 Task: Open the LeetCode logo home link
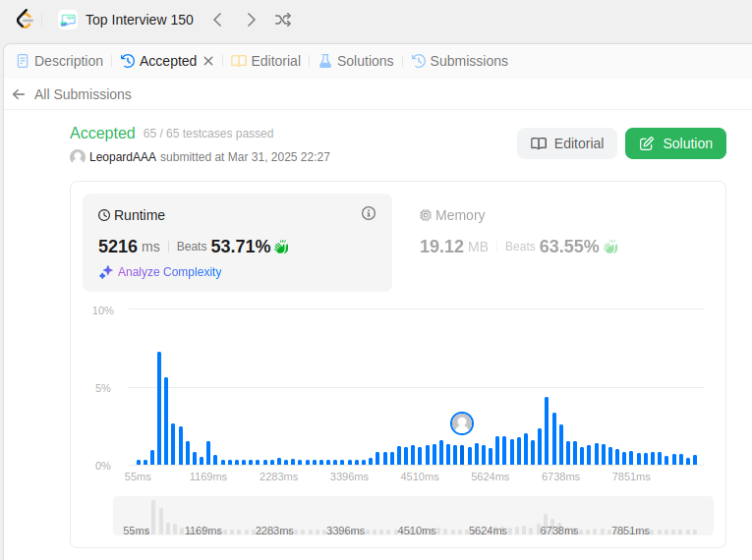(25, 20)
